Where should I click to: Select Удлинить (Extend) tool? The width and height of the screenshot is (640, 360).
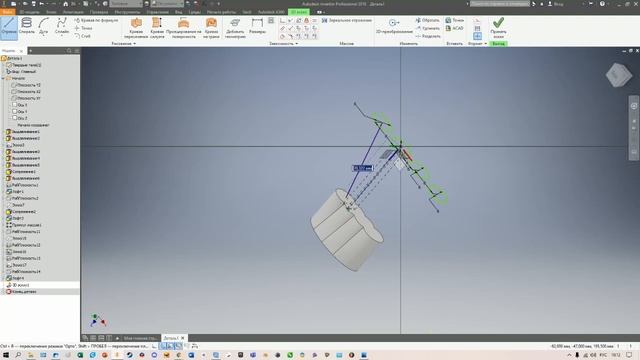(x=428, y=28)
